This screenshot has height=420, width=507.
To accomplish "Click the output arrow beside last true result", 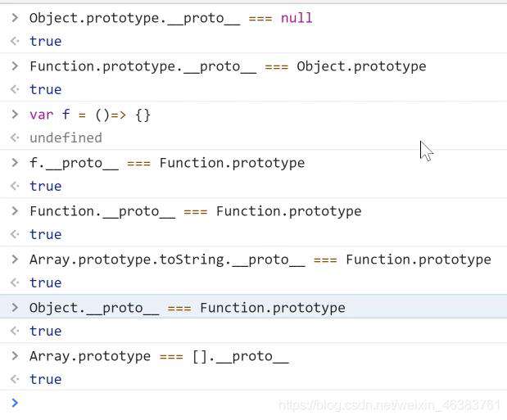I will click(15, 379).
